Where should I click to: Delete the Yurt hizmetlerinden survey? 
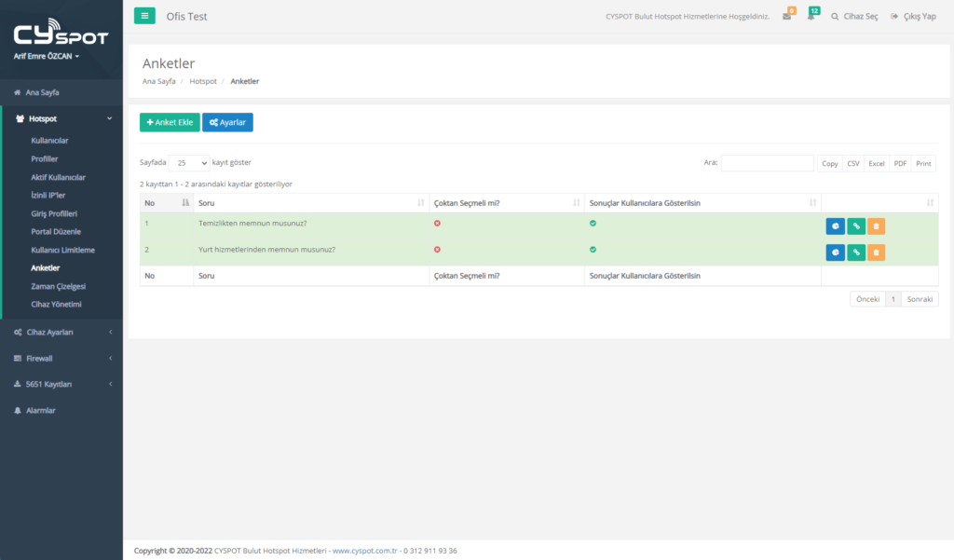tap(877, 253)
